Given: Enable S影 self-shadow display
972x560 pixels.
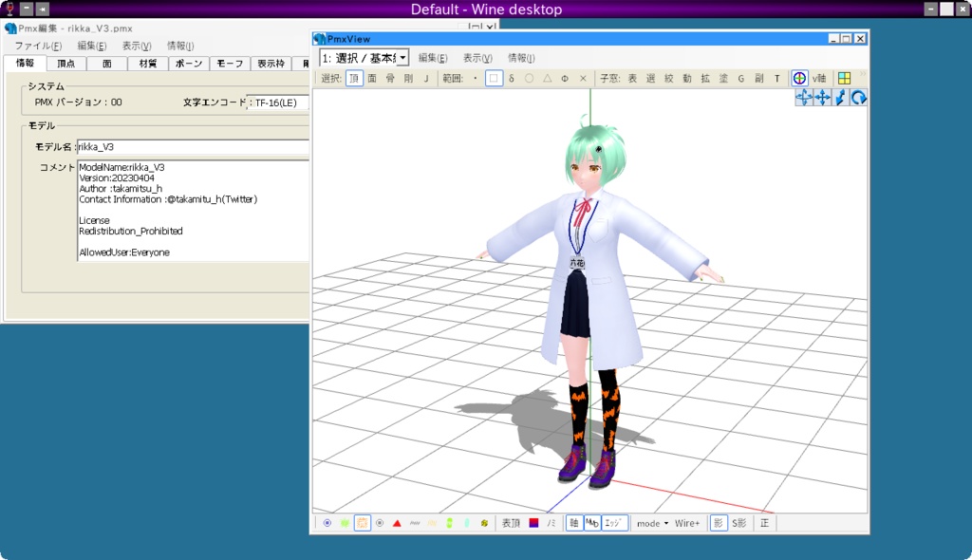Looking at the screenshot, I should [x=739, y=522].
